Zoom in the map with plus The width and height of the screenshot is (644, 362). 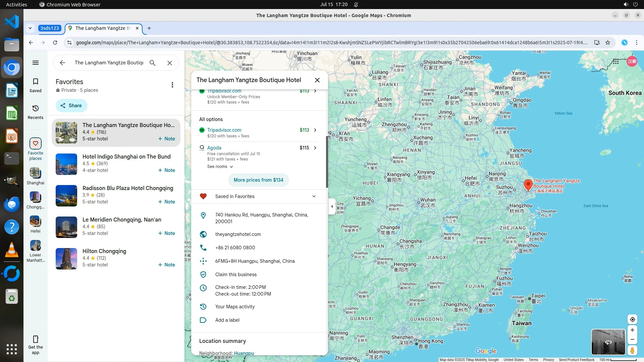[x=632, y=330]
